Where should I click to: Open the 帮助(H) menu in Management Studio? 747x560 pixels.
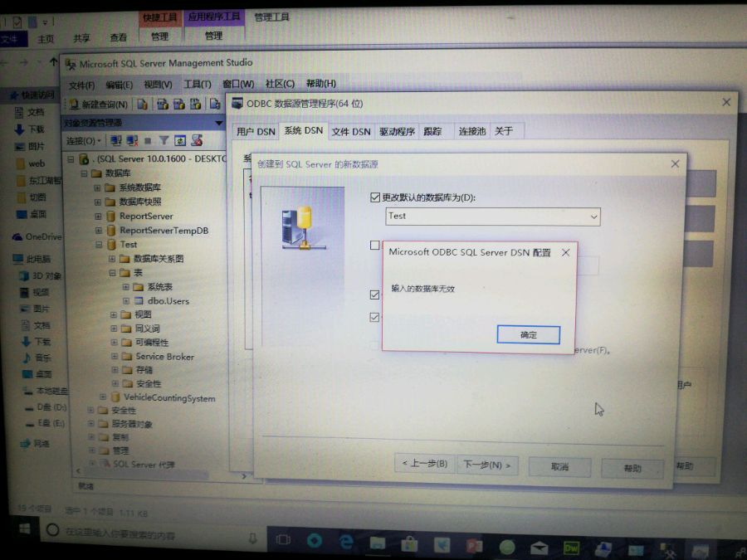(320, 83)
